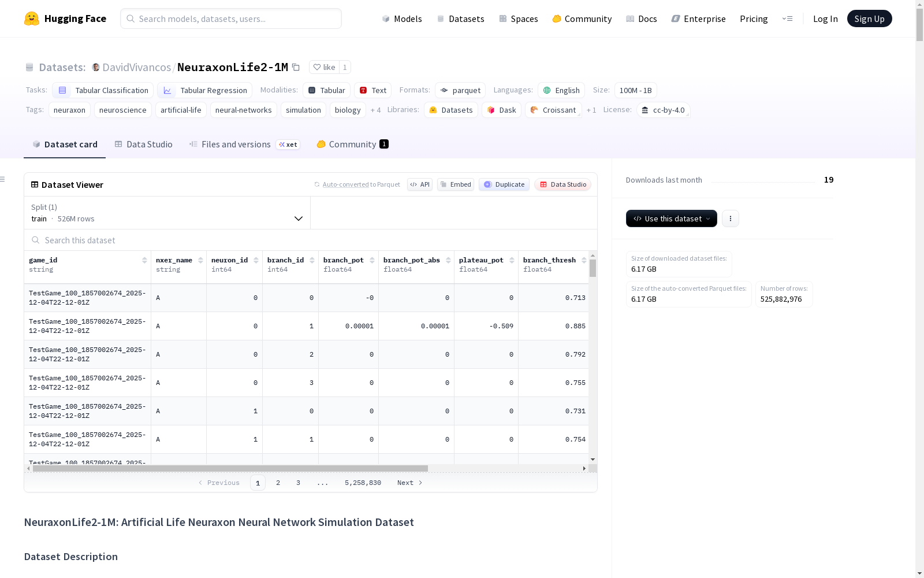
Task: Show the +1 additional libraries
Action: [x=591, y=110]
